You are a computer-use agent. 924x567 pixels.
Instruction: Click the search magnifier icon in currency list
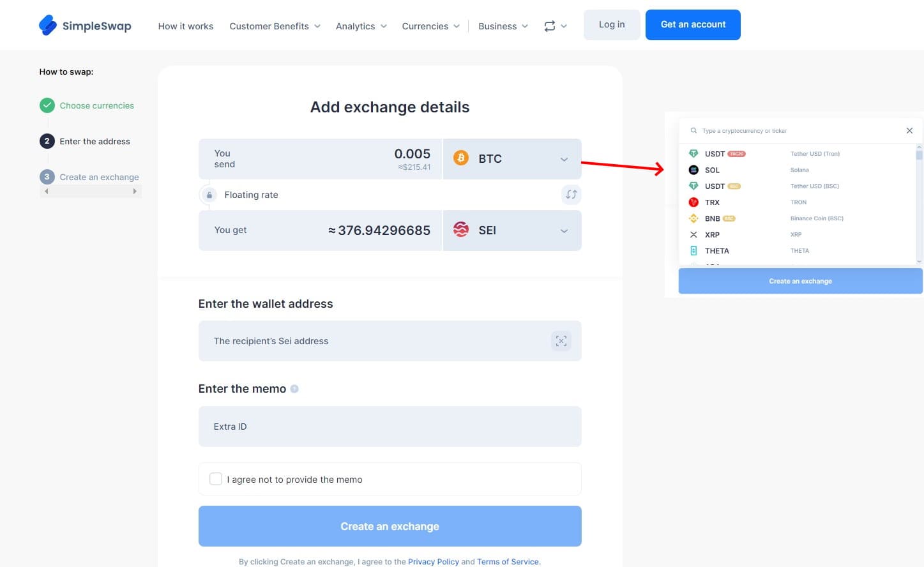pyautogui.click(x=693, y=130)
